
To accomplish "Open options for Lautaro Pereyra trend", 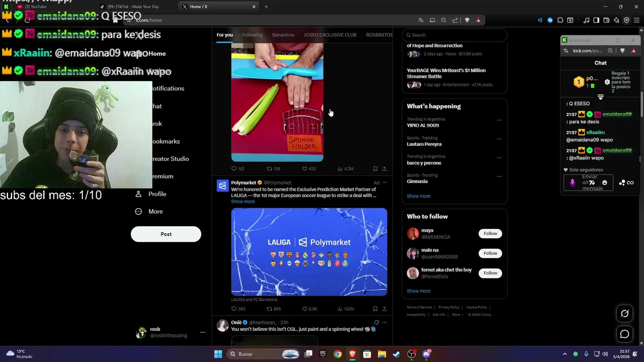I will pos(499,139).
